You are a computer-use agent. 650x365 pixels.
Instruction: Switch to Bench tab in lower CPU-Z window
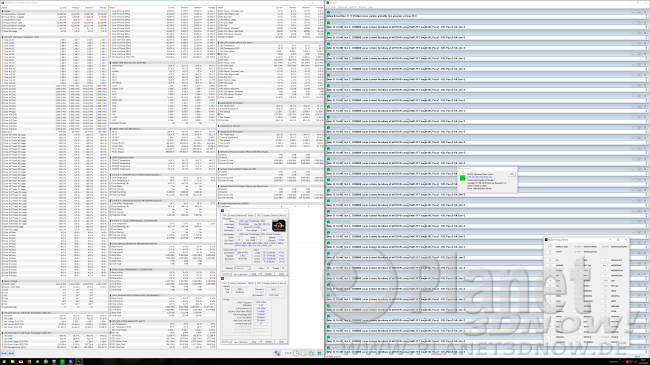click(x=274, y=283)
